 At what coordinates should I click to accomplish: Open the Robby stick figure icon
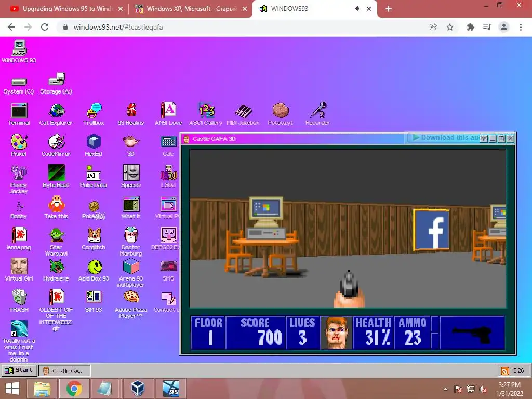pos(19,210)
